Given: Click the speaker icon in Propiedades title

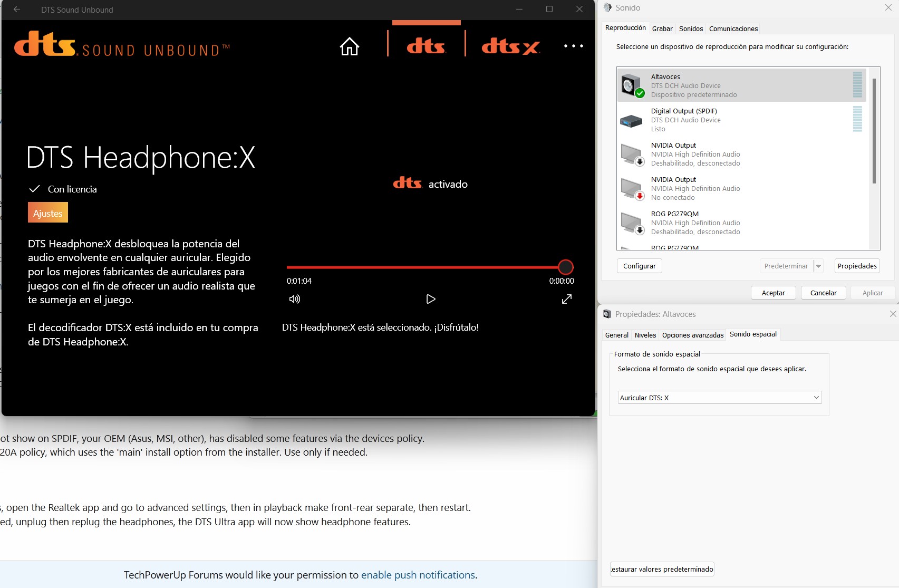Looking at the screenshot, I should click(x=607, y=314).
